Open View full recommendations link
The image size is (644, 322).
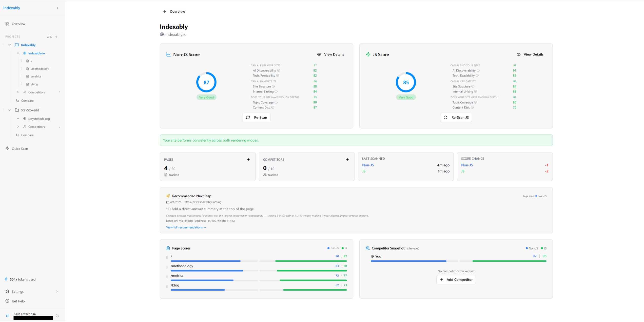pos(186,228)
